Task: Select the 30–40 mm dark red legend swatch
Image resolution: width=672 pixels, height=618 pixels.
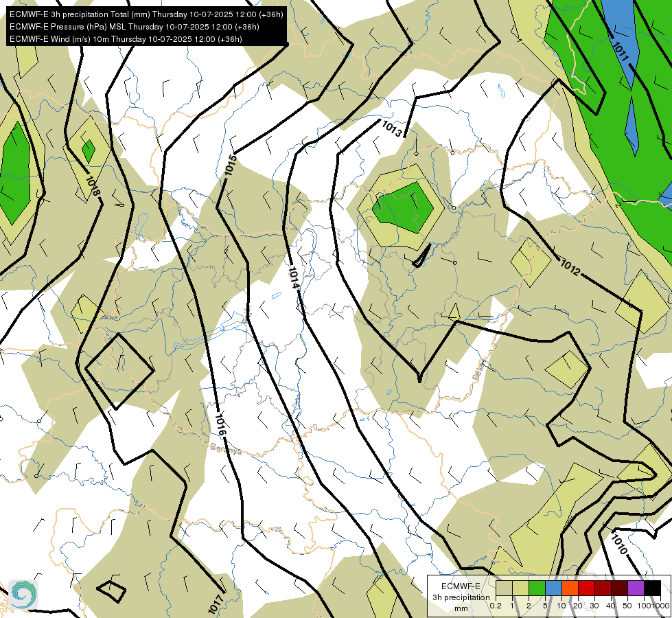Action: click(603, 588)
